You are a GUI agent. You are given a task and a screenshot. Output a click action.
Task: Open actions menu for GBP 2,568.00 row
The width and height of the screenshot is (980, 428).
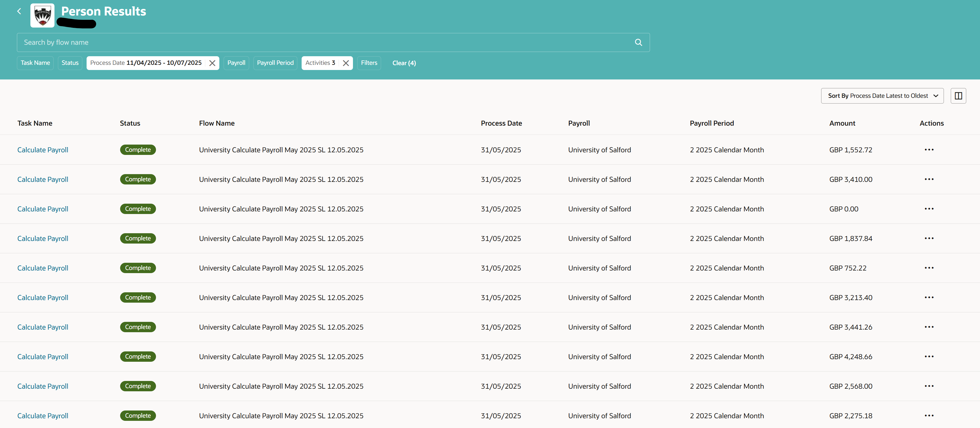[x=929, y=386]
